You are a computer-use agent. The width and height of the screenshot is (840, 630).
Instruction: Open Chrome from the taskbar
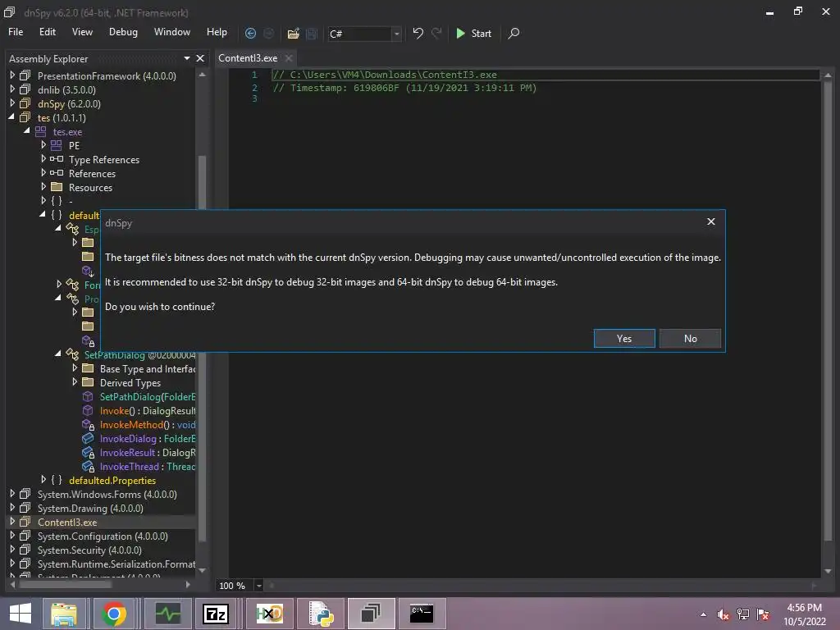pyautogui.click(x=114, y=614)
